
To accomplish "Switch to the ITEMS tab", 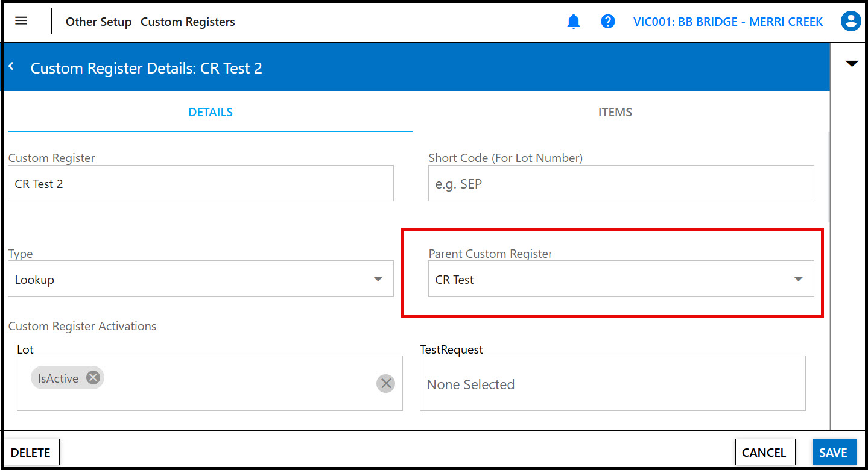I will pyautogui.click(x=615, y=112).
